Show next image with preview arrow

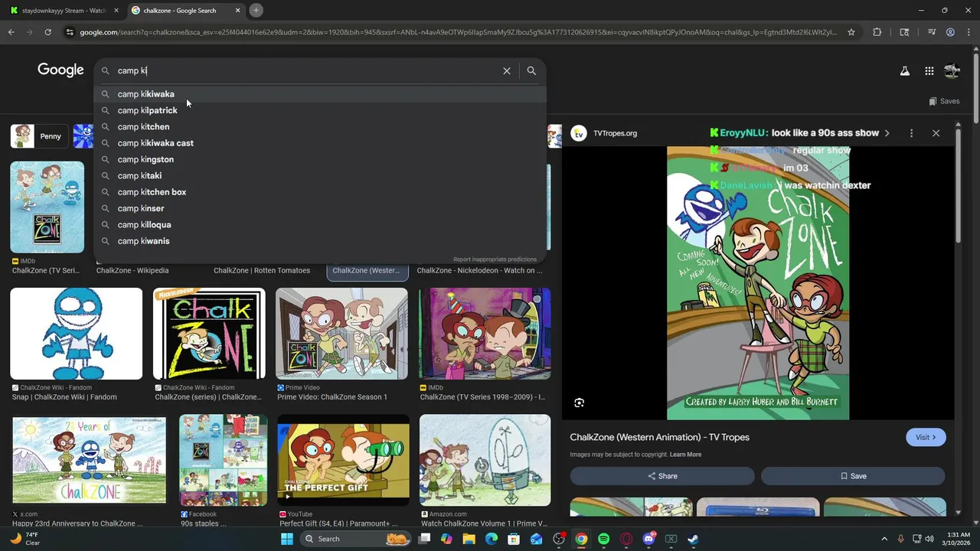pyautogui.click(x=887, y=133)
